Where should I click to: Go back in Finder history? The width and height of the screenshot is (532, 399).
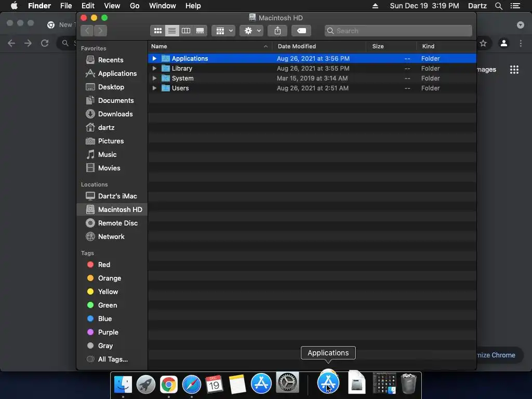pyautogui.click(x=87, y=31)
